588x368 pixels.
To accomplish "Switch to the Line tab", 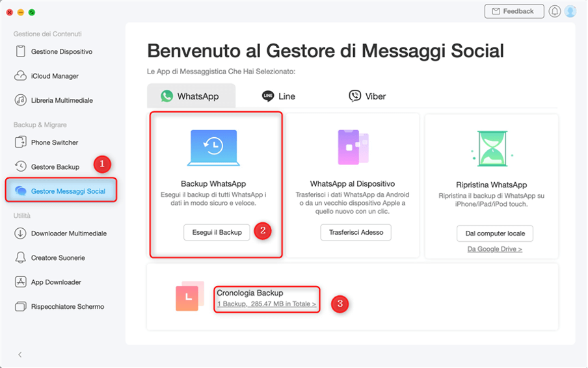I will pos(278,96).
